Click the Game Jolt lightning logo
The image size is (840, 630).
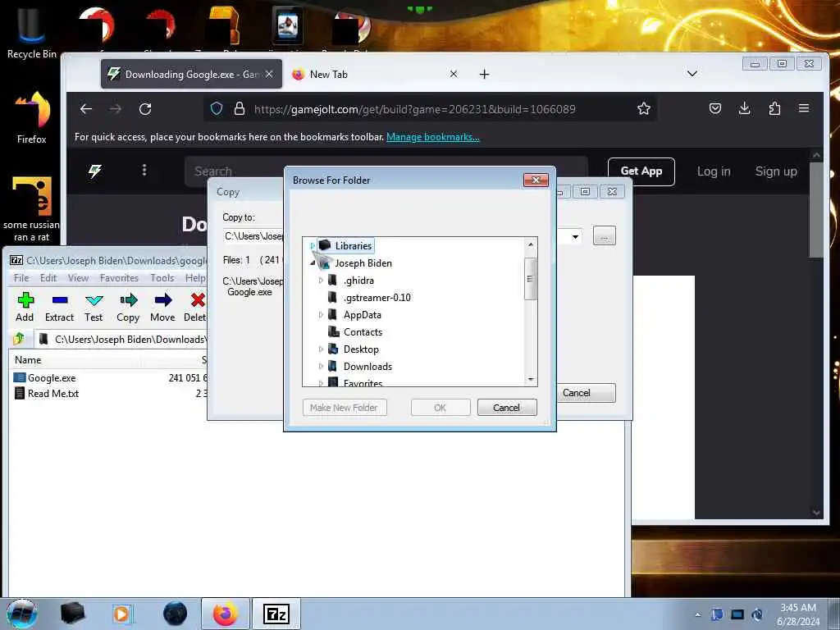coord(95,171)
